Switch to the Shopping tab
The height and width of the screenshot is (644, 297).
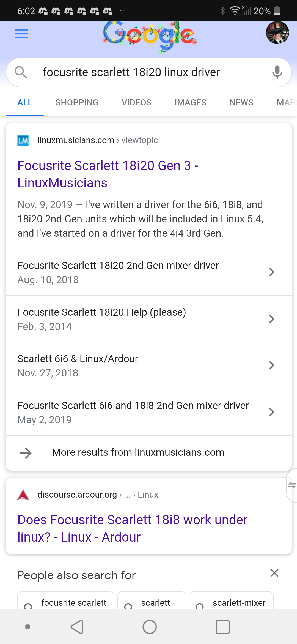click(x=77, y=102)
